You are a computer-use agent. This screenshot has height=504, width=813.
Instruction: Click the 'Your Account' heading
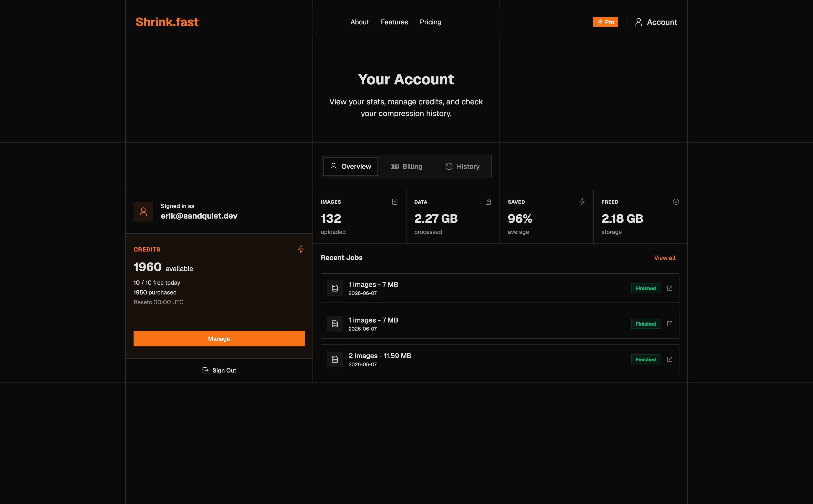(x=406, y=79)
